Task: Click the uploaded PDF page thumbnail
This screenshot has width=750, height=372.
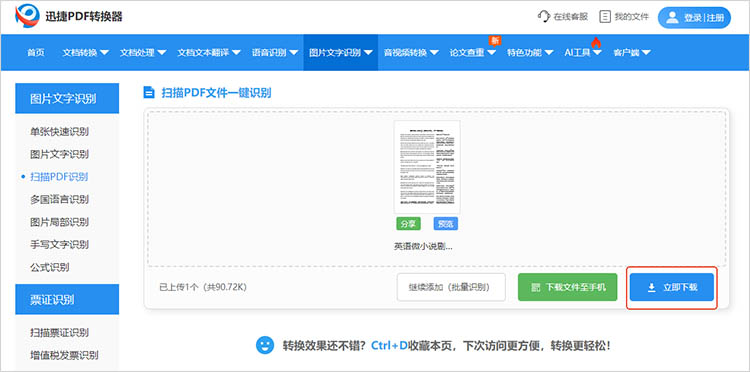Action: click(427, 166)
